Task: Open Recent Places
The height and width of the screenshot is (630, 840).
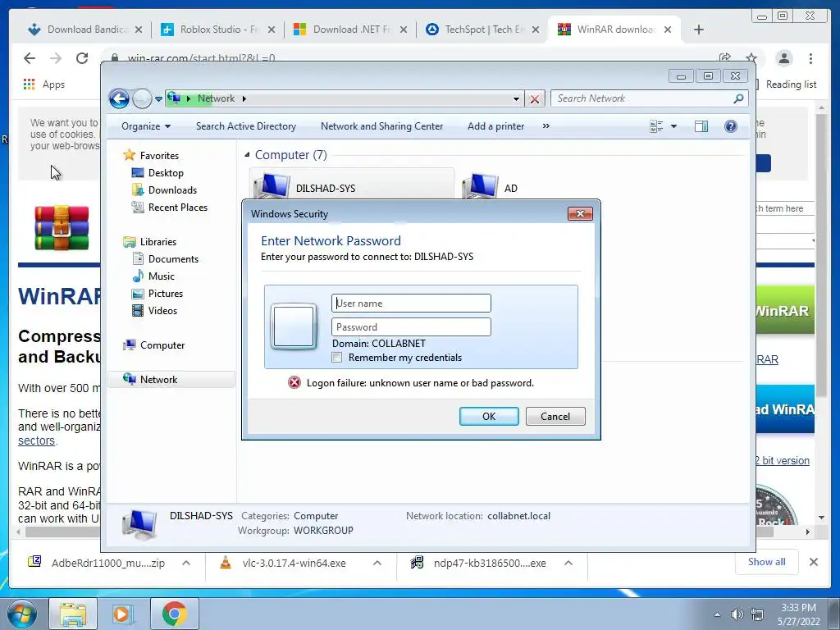Action: (x=178, y=208)
